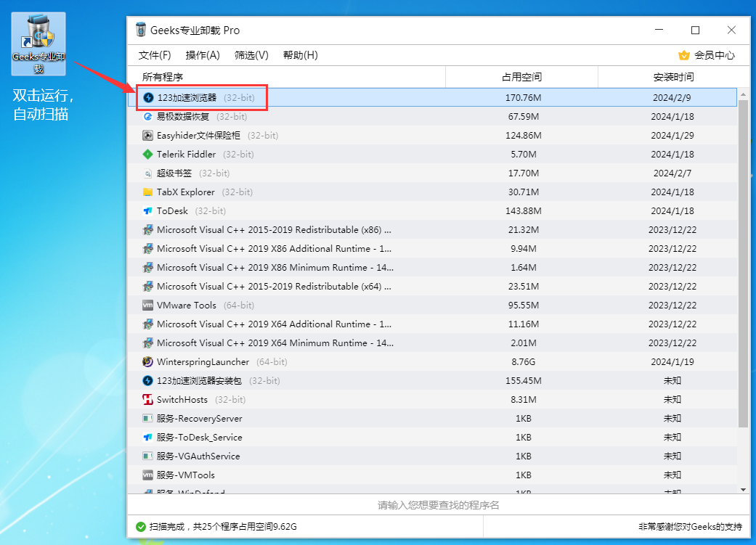Open the 筛选(V) menu

252,55
